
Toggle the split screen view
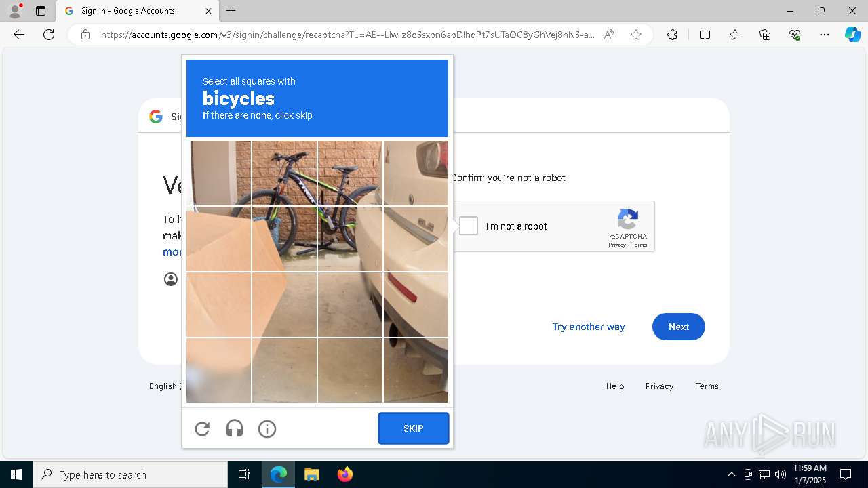click(705, 35)
